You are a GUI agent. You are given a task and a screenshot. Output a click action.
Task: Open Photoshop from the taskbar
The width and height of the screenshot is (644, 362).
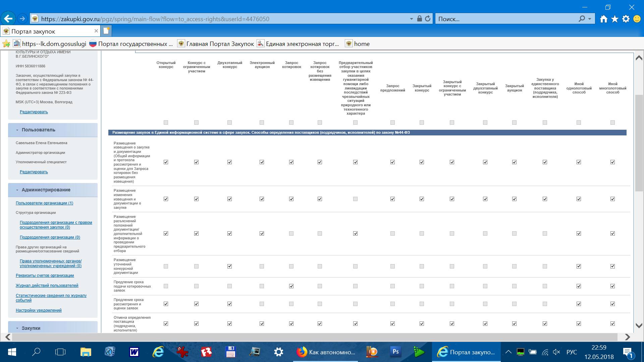click(x=395, y=352)
